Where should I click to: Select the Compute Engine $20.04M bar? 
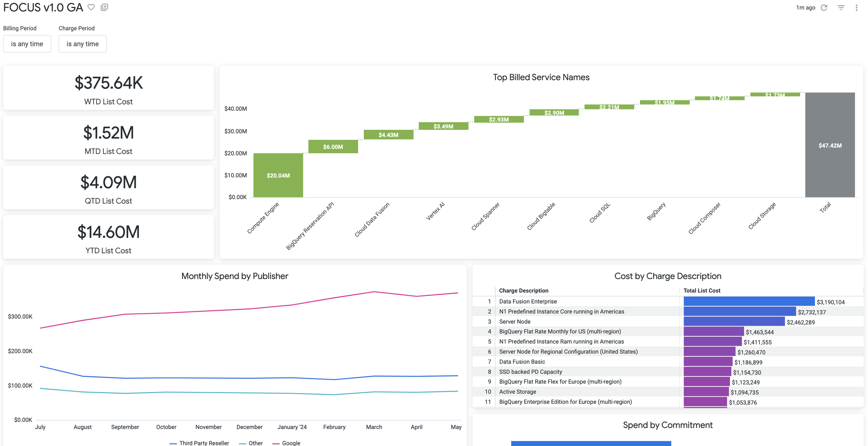click(278, 175)
